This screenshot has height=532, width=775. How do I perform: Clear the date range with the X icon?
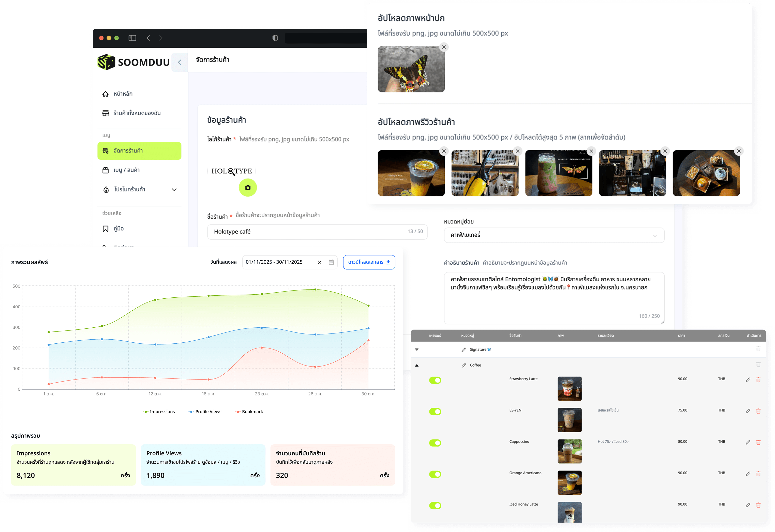[x=319, y=262]
